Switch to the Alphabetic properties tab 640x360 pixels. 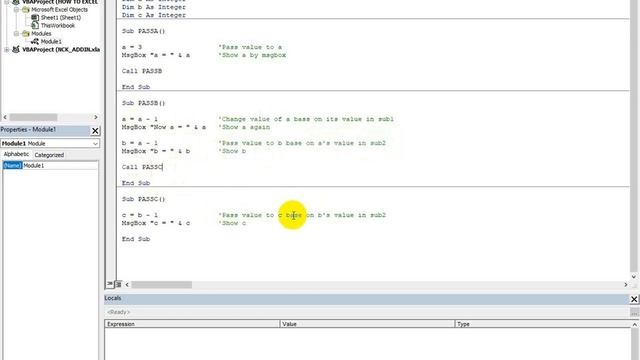point(16,154)
